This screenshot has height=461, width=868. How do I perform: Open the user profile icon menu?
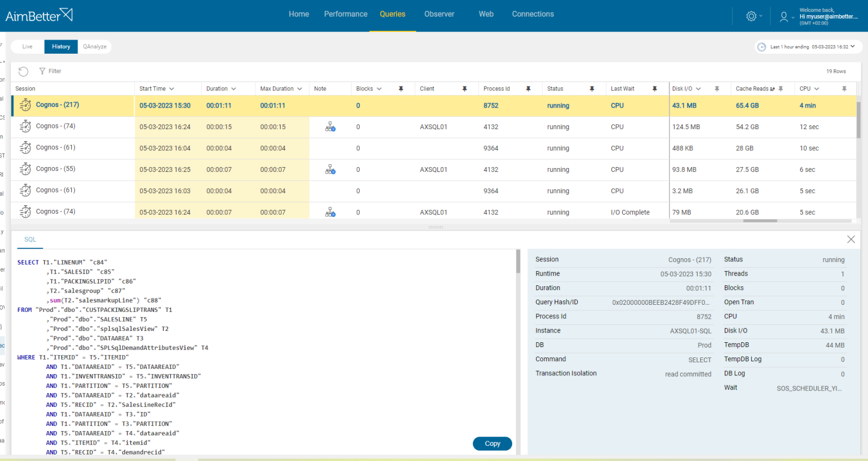(784, 17)
